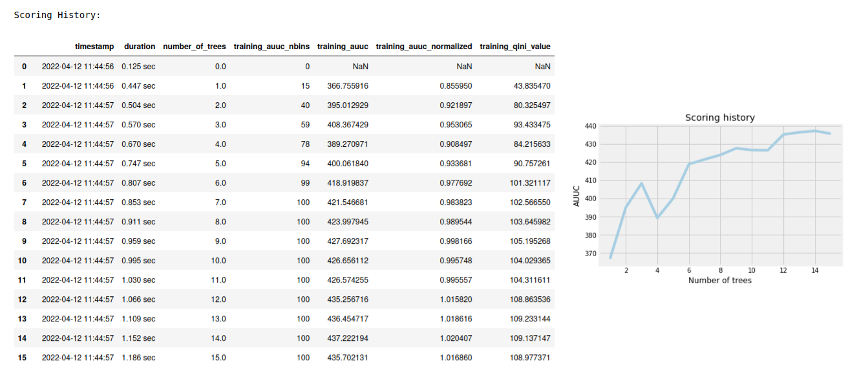Select the training_auuc column header

(343, 46)
